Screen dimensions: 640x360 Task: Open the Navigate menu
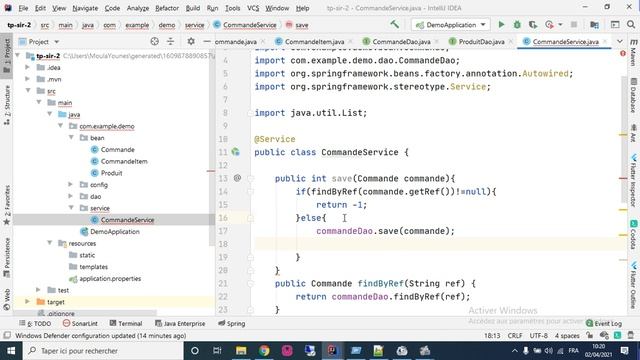[85, 8]
